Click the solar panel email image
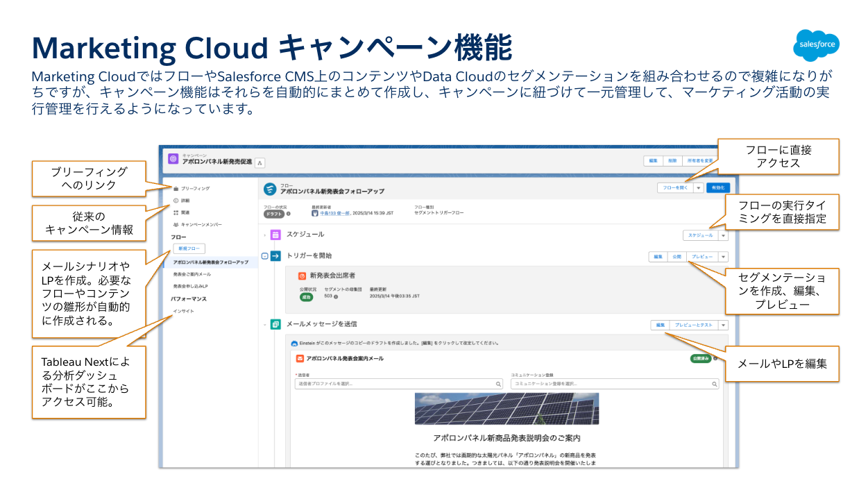This screenshot has width=868, height=481. [x=507, y=409]
